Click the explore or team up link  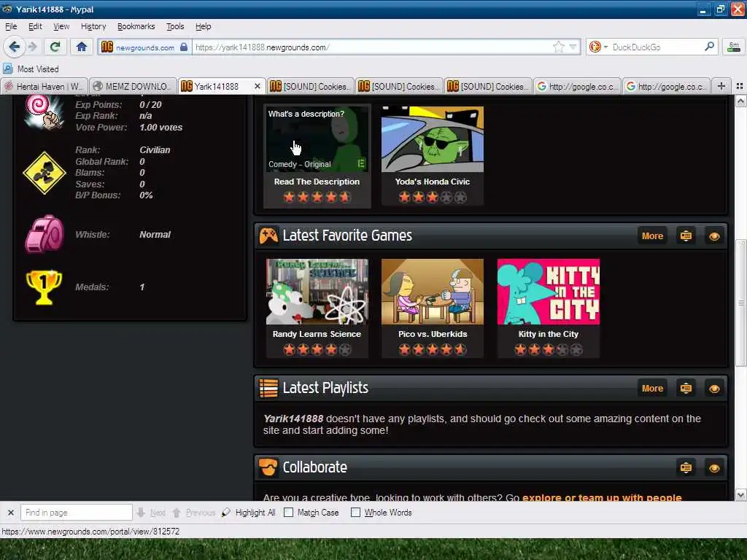(602, 497)
